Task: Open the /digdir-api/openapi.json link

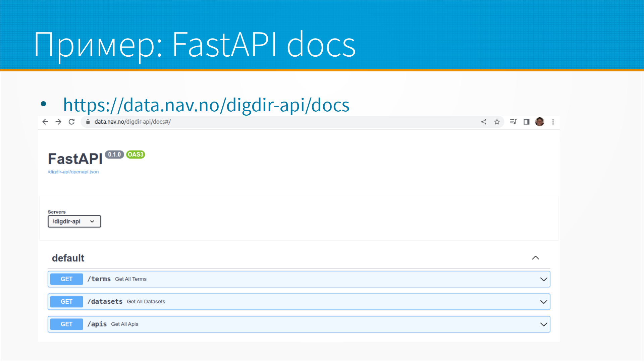Action: click(73, 172)
